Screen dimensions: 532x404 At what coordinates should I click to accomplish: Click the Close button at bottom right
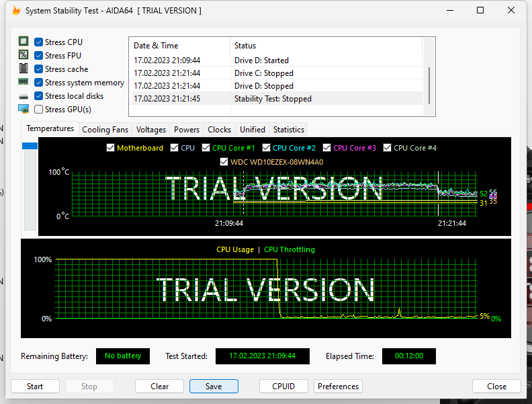[x=496, y=387]
